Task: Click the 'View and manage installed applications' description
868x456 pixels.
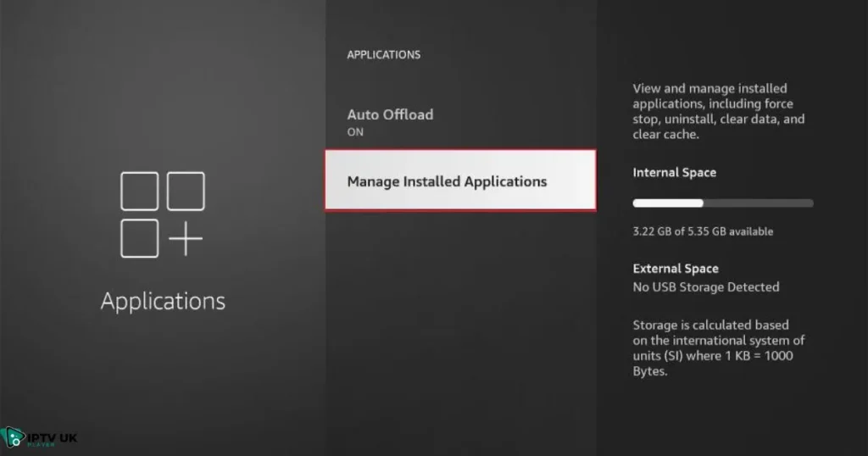Action: 719,111
